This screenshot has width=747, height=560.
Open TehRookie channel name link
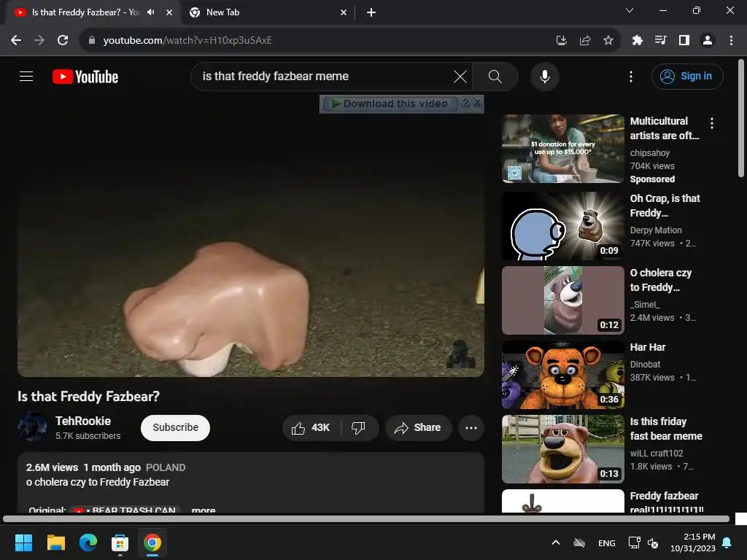[83, 421]
